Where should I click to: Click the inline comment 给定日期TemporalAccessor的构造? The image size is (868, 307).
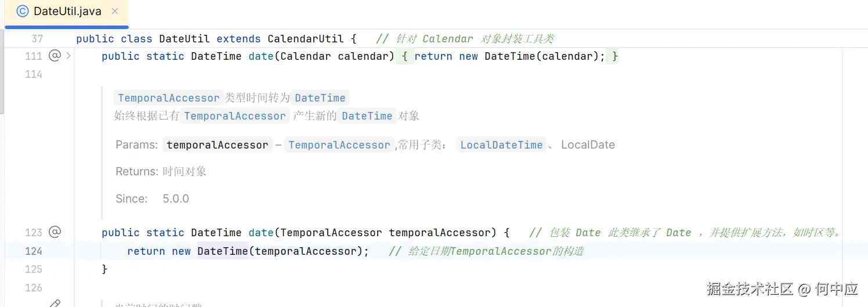486,251
